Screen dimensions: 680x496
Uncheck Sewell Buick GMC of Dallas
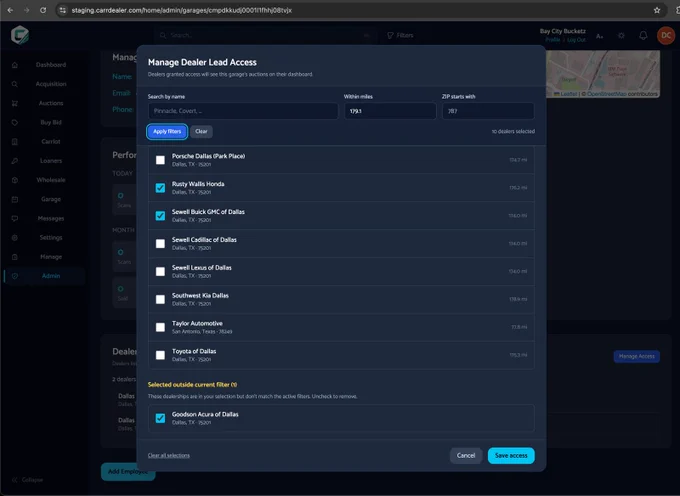[160, 215]
